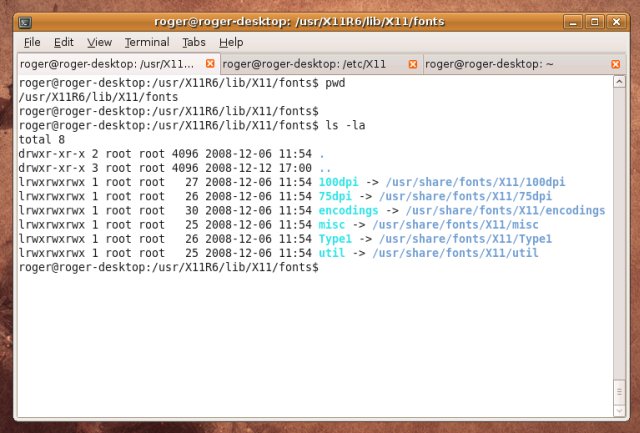Viewport: 640px width, 433px height.
Task: Switch to the home directory (~) tab
Action: [x=524, y=64]
